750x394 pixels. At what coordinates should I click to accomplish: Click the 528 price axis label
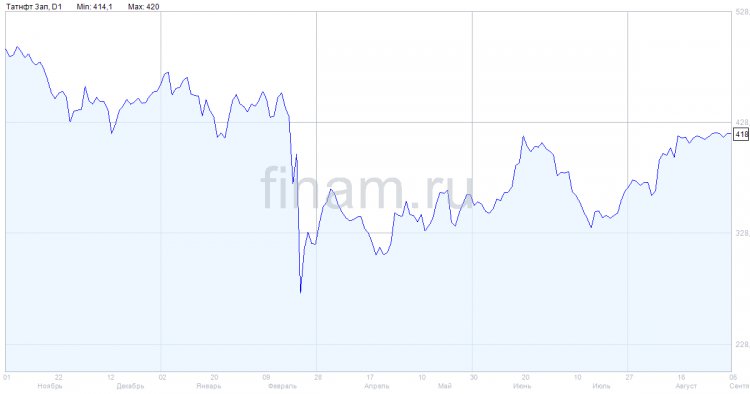pyautogui.click(x=742, y=12)
